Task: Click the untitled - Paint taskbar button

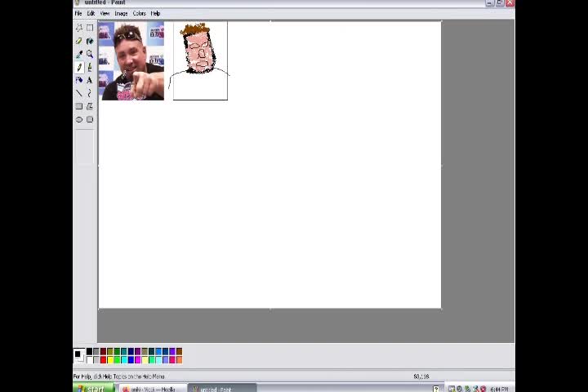Action: point(222,389)
